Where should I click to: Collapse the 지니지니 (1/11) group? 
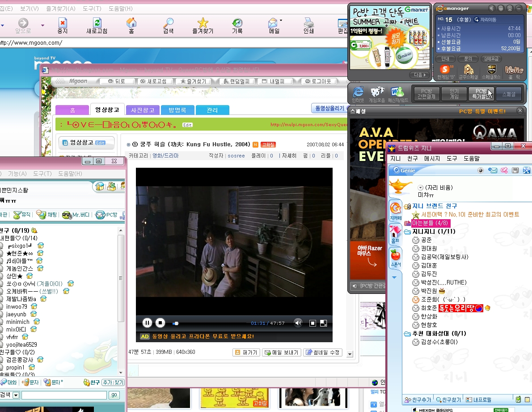tap(407, 232)
